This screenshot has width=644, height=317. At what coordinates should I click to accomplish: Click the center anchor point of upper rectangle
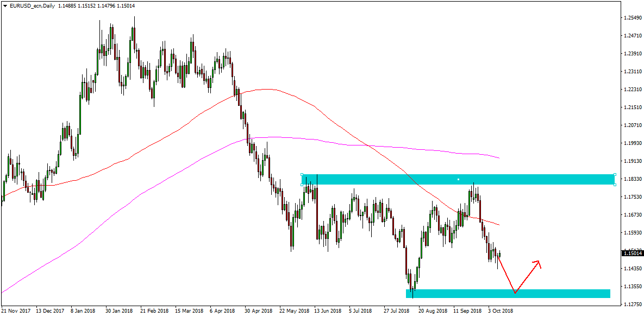click(458, 179)
